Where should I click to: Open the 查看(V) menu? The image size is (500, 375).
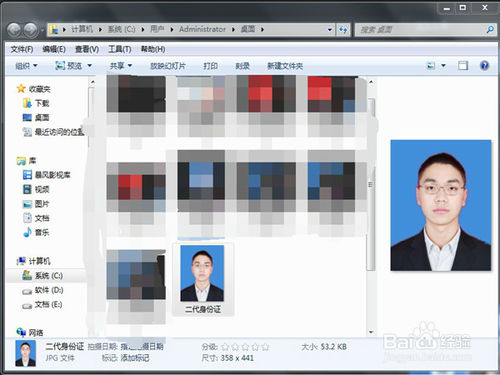(87, 49)
